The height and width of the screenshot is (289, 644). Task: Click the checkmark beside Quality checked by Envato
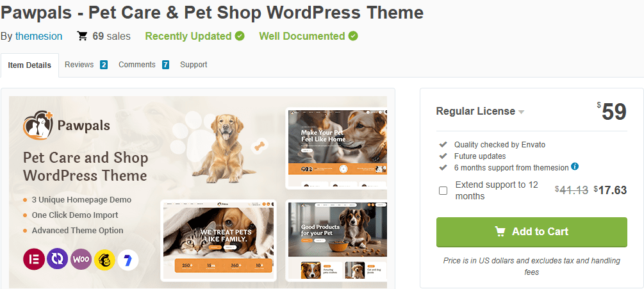point(443,145)
